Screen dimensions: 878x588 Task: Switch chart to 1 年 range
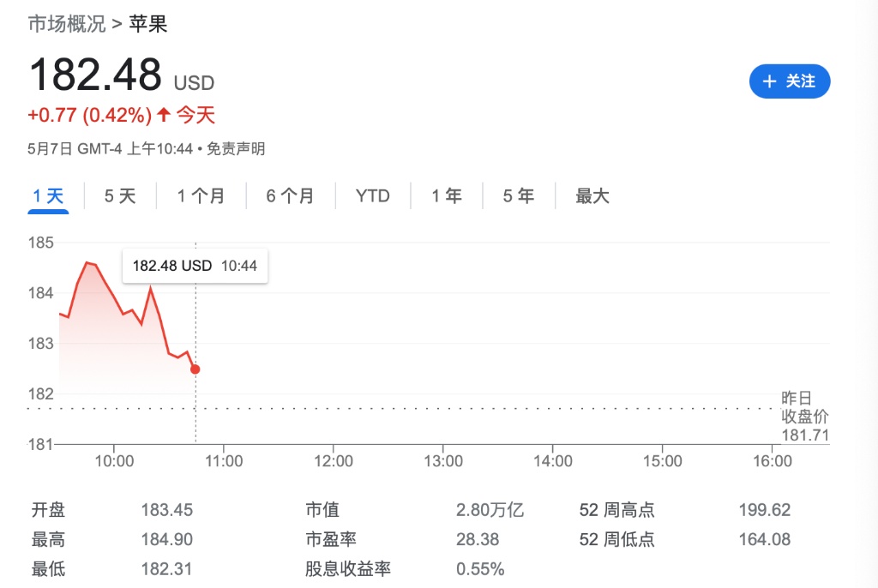447,196
